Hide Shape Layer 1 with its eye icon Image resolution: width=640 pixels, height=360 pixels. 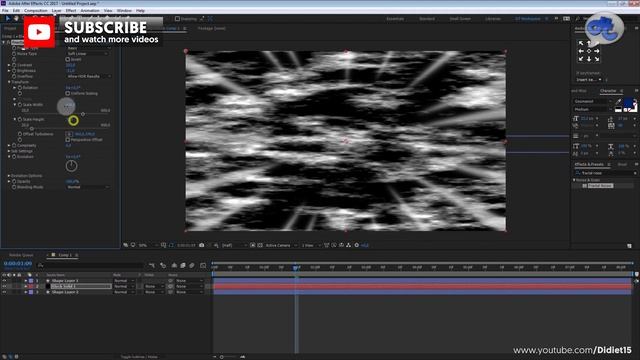click(x=4, y=281)
